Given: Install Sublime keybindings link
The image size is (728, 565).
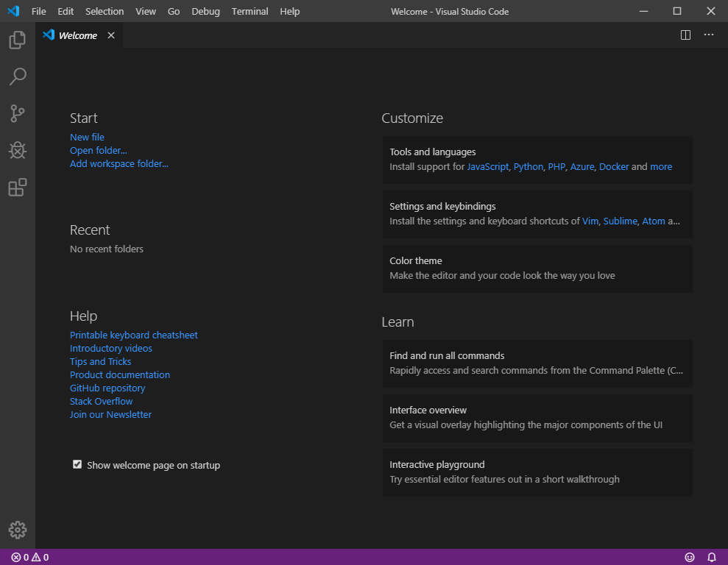Looking at the screenshot, I should coord(620,221).
